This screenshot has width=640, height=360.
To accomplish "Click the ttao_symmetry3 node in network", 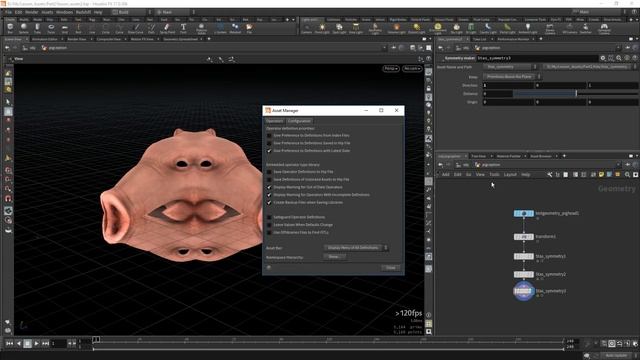I will 524,291.
